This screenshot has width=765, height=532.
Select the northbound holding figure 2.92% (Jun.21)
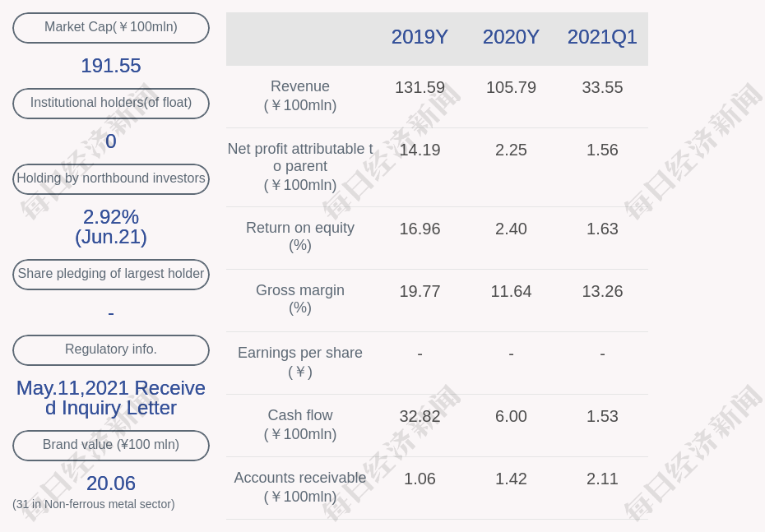click(x=111, y=226)
